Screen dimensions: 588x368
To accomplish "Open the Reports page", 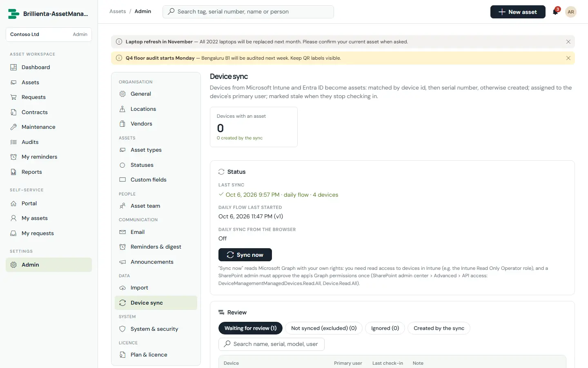I will (49, 172).
